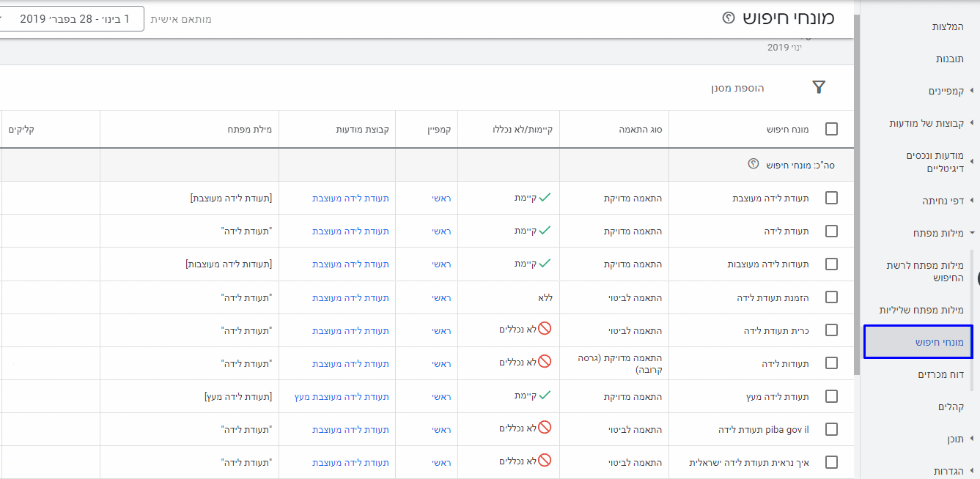Expand the דפי נחיתה sidebar arrow
980x479 pixels.
click(x=972, y=200)
